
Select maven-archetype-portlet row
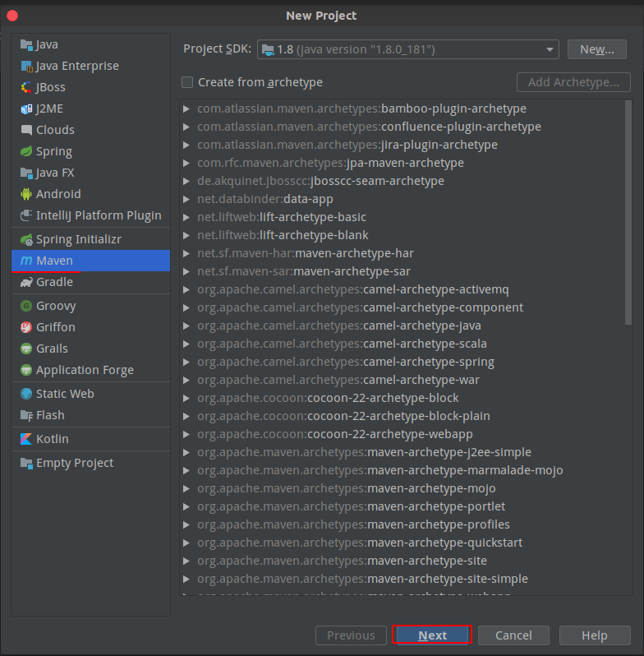point(402,506)
